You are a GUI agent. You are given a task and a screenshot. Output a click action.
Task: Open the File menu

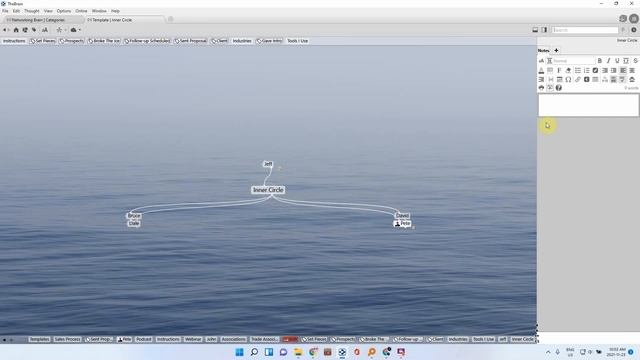[x=5, y=11]
